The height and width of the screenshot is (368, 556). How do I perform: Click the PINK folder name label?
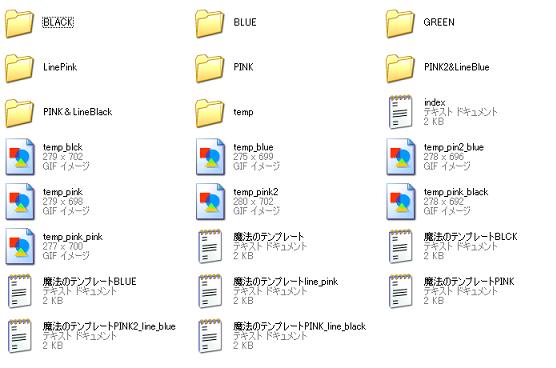[243, 67]
